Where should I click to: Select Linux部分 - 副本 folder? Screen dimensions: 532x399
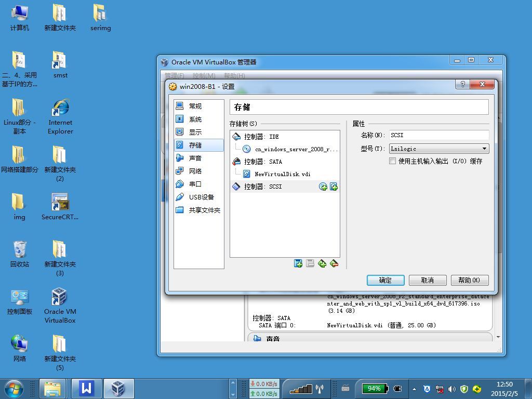coord(19,117)
